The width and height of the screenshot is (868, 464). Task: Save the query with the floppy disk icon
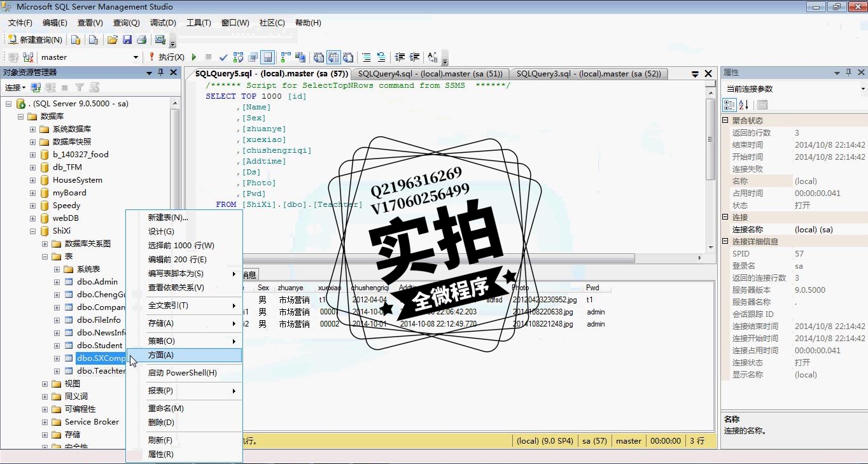127,39
